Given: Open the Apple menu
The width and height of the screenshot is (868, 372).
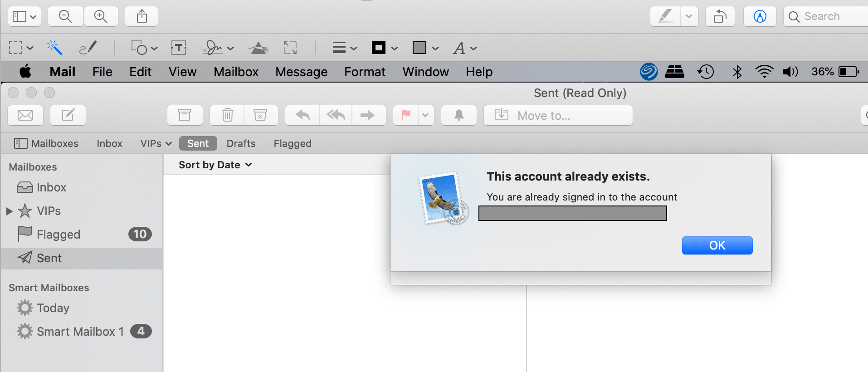Looking at the screenshot, I should pyautogui.click(x=25, y=72).
